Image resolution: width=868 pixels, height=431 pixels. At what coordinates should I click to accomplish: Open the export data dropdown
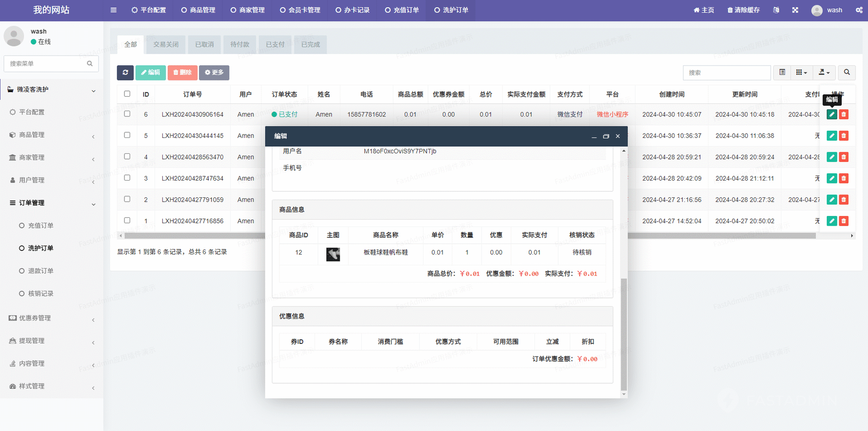click(x=824, y=72)
